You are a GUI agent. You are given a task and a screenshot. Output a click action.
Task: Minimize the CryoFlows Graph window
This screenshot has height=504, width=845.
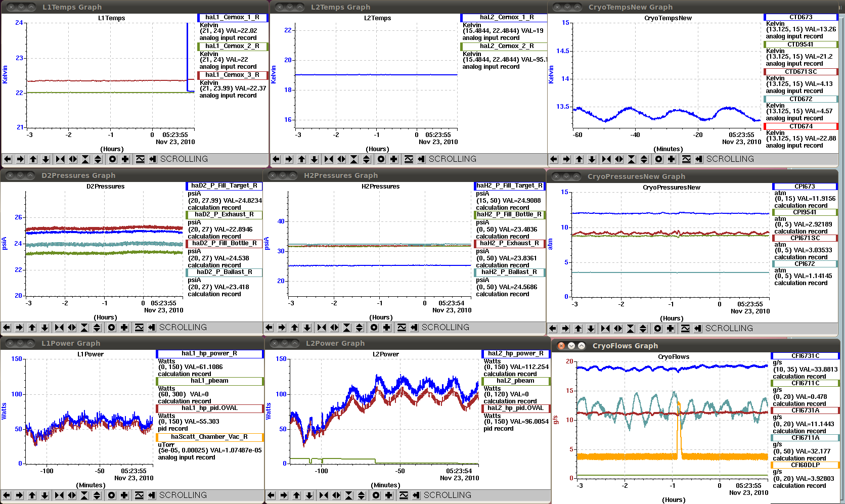click(x=571, y=346)
